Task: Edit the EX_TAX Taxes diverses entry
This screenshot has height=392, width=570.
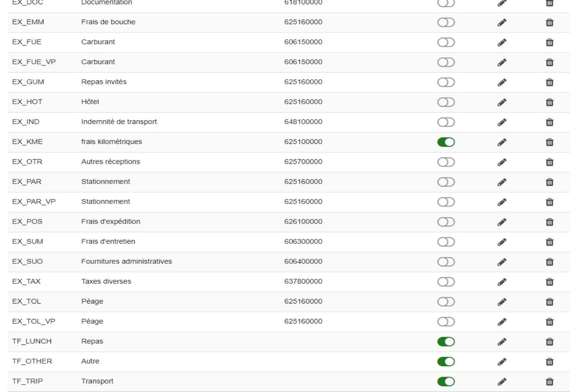Action: tap(502, 282)
